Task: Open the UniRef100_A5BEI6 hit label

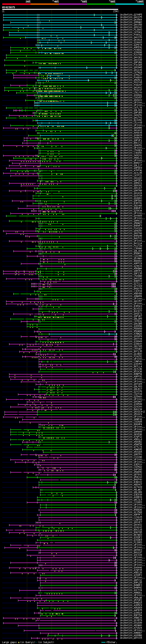Action: tap(131, 618)
